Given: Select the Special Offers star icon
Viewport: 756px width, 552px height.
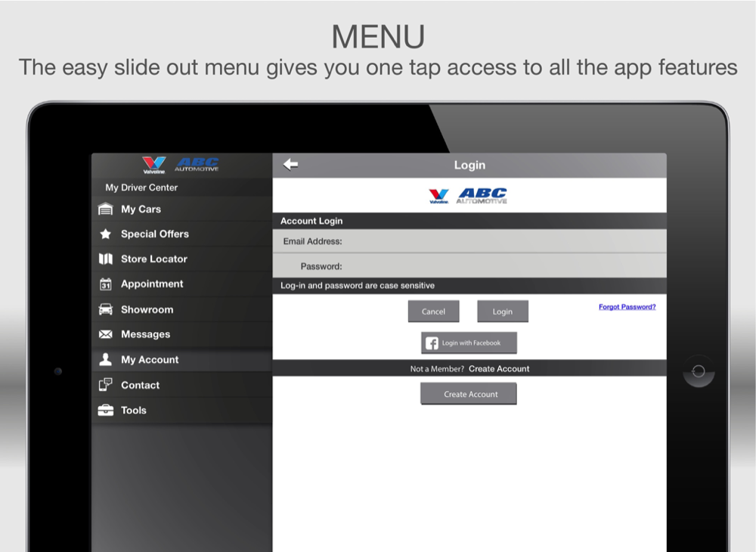Looking at the screenshot, I should pyautogui.click(x=105, y=234).
